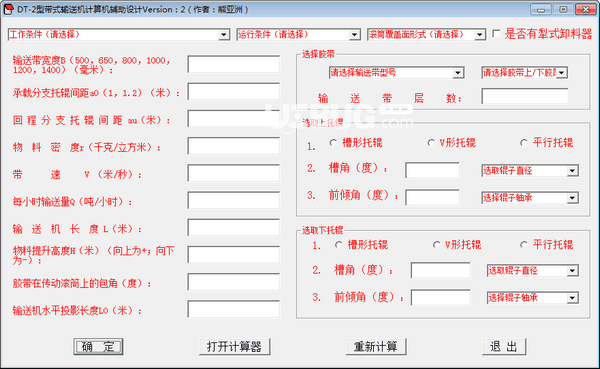Focus the 回程分支托辊间距au input field
Viewport: 600px width, 369px height.
tap(234, 119)
